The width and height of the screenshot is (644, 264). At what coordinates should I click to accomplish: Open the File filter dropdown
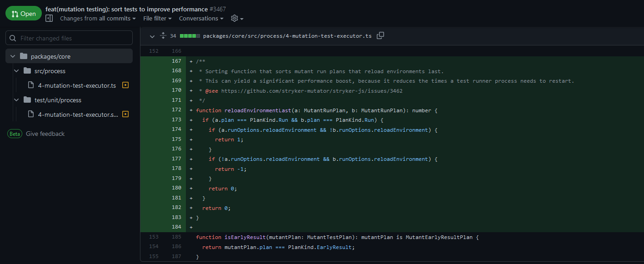tap(157, 19)
